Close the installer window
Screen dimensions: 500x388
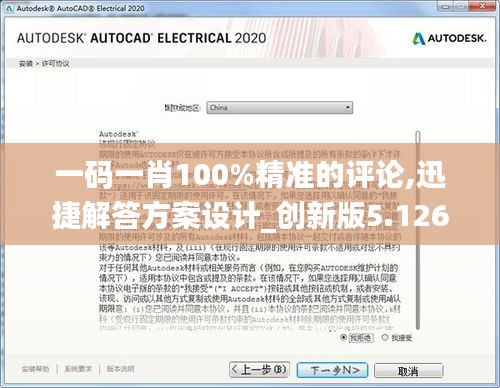[482, 6]
